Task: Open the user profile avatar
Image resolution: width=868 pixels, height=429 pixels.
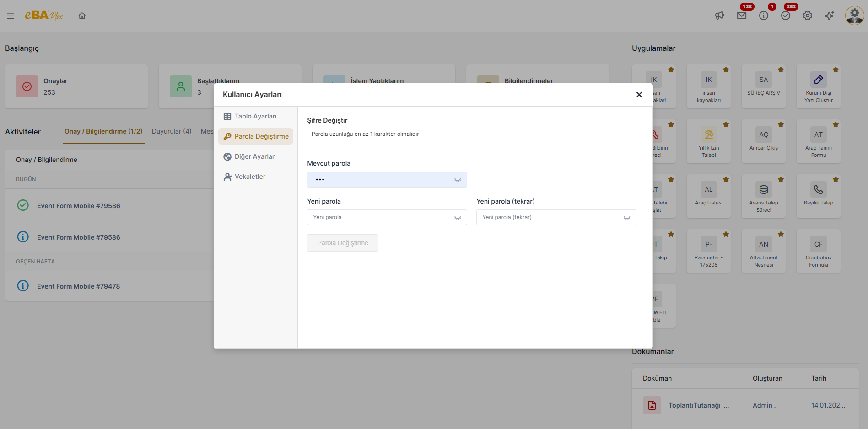Action: [854, 16]
